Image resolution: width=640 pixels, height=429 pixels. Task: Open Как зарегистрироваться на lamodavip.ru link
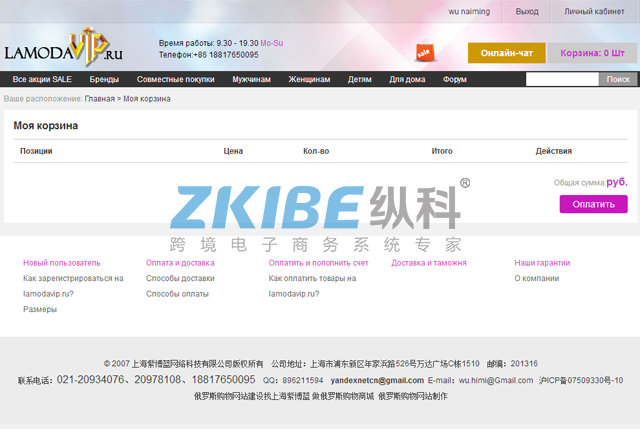tap(73, 286)
